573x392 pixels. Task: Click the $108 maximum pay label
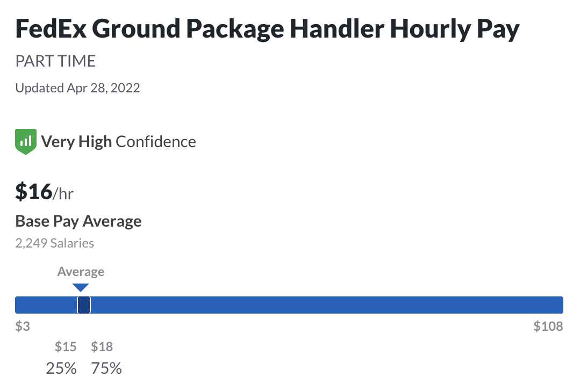coord(548,326)
